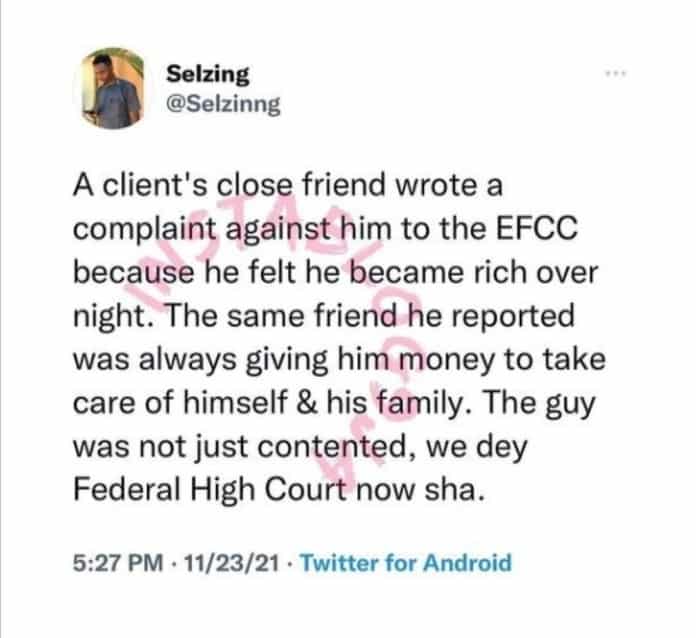Click the line night. The same friend

(324, 316)
